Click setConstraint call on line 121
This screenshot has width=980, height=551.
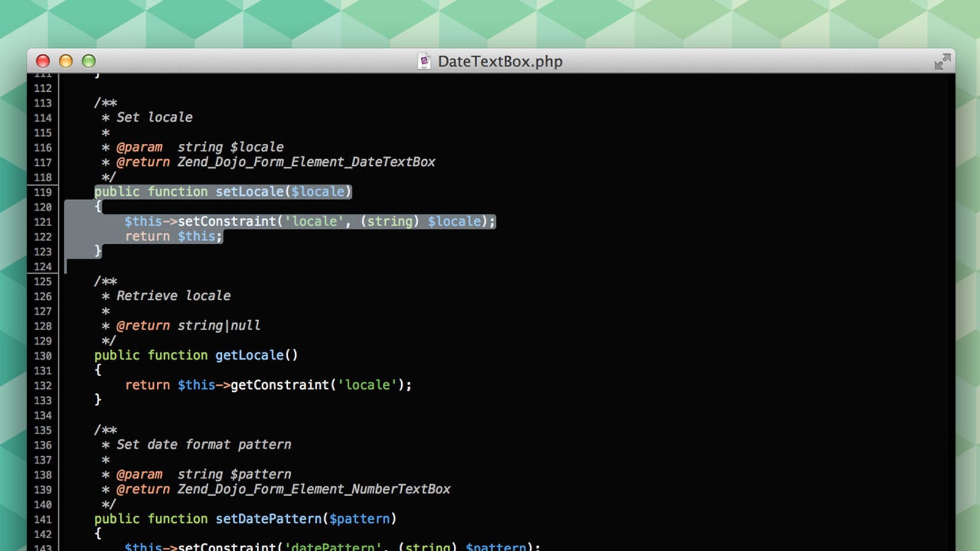227,221
